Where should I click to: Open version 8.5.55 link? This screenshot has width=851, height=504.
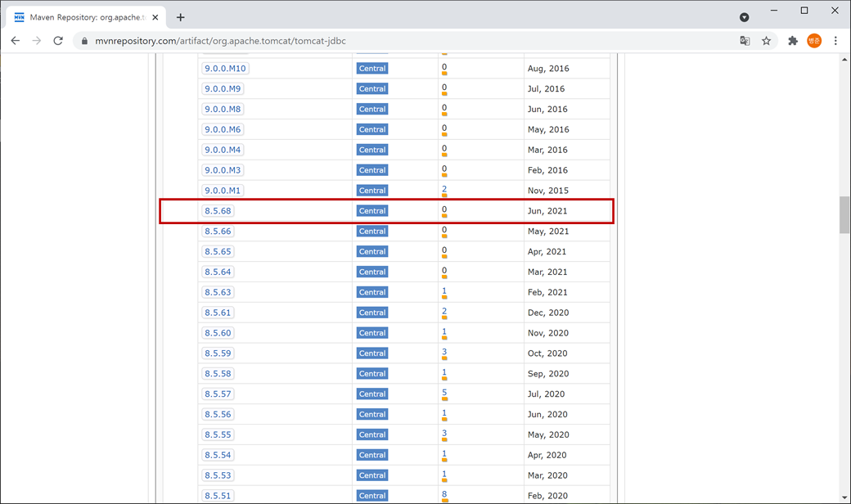coord(218,434)
